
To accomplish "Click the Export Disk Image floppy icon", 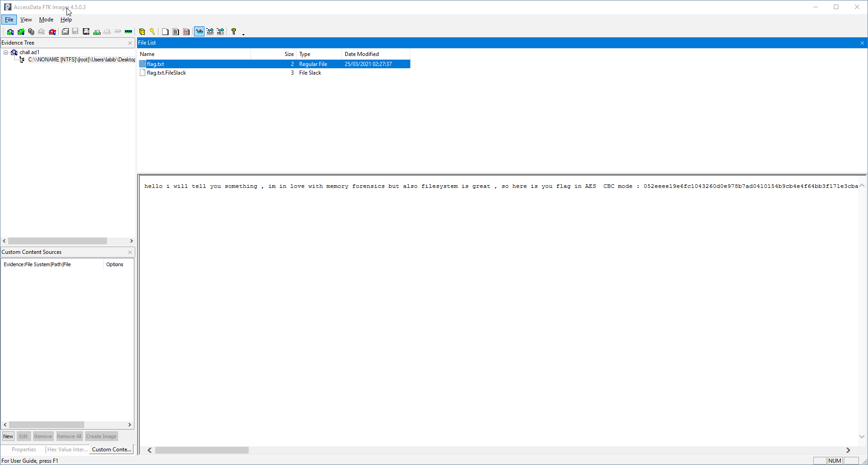I will (76, 32).
